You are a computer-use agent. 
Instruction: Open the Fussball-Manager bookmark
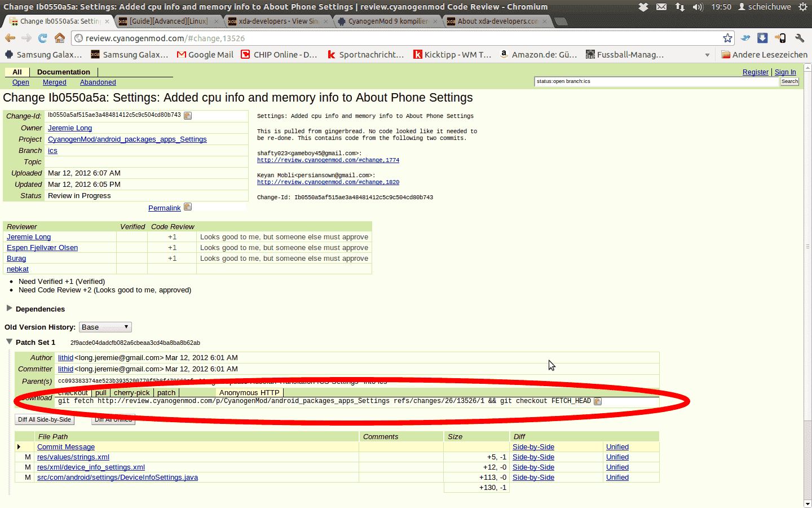(x=625, y=55)
